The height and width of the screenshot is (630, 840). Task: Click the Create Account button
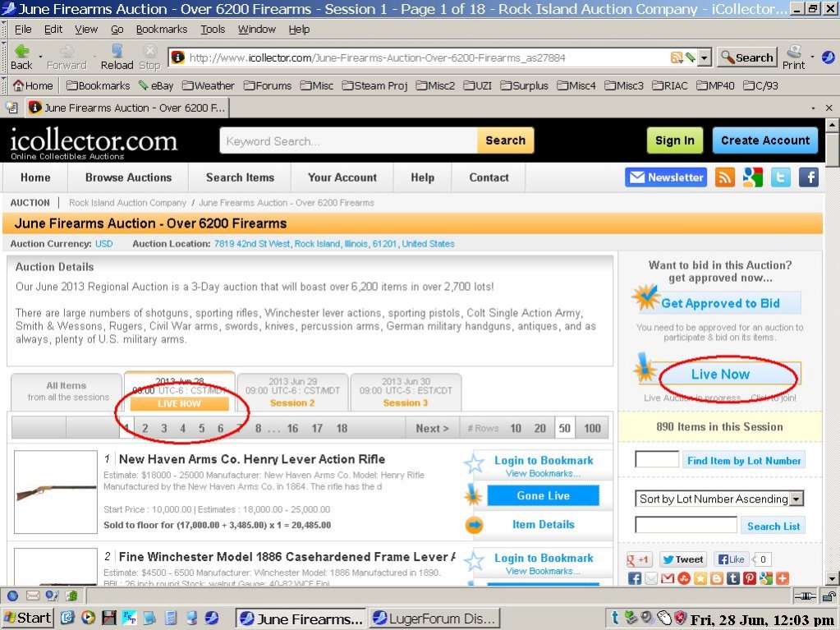click(x=765, y=140)
